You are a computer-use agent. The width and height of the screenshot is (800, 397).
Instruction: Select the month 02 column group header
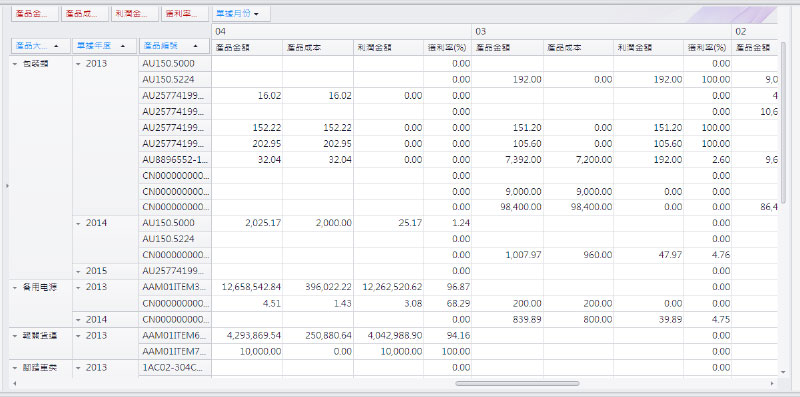pyautogui.click(x=755, y=31)
